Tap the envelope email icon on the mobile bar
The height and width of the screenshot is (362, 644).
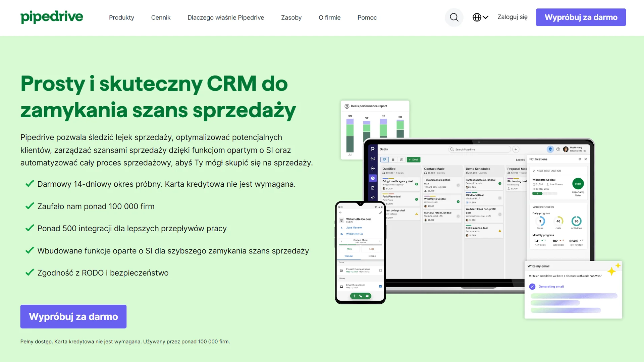coord(367,296)
